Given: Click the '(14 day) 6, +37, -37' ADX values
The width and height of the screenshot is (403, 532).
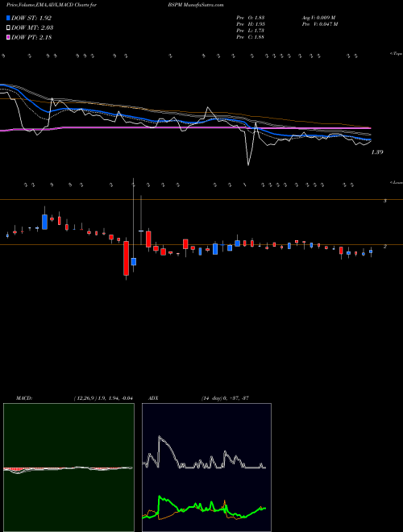Looking at the screenshot, I should (225, 398).
